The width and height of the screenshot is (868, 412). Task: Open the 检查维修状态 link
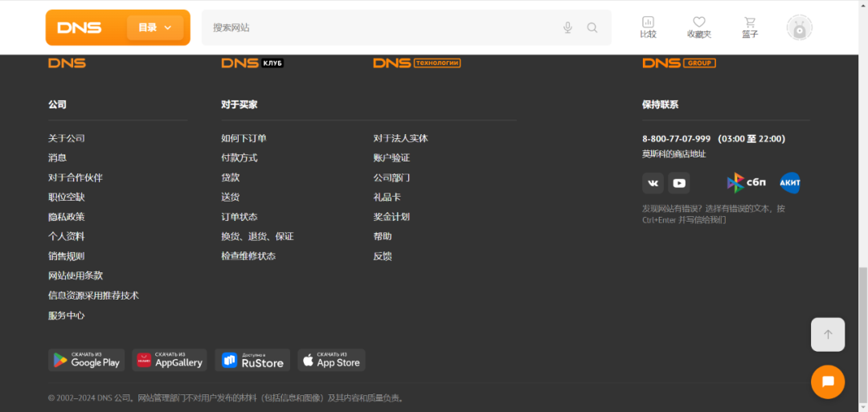(248, 256)
